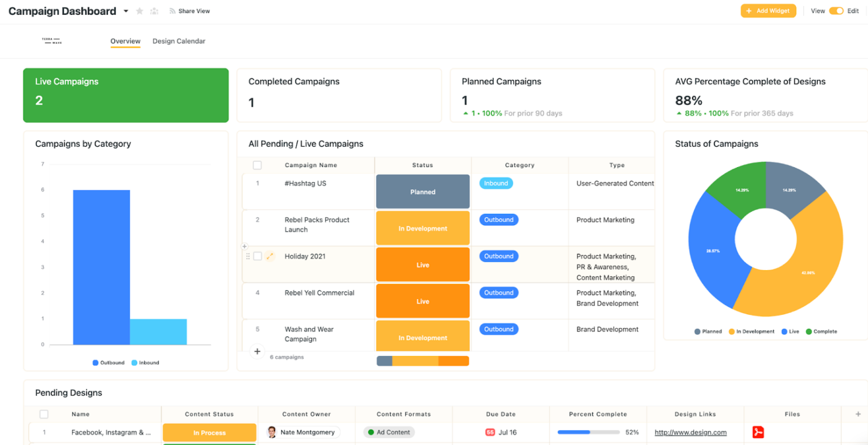Viewport: 868px width, 445px height.
Task: Open the Holiday 2021 record via expand arrow icon
Action: (270, 256)
